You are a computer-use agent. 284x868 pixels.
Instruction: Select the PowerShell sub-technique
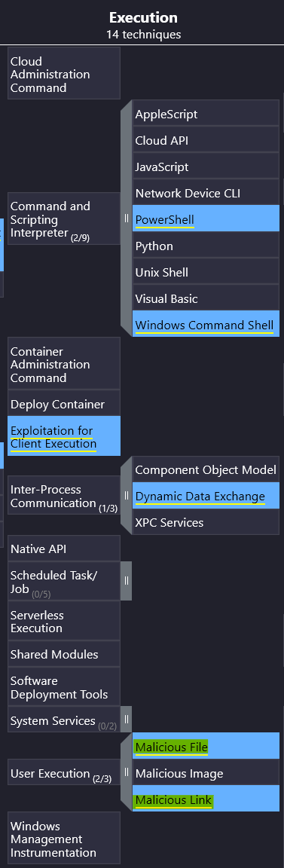(206, 220)
